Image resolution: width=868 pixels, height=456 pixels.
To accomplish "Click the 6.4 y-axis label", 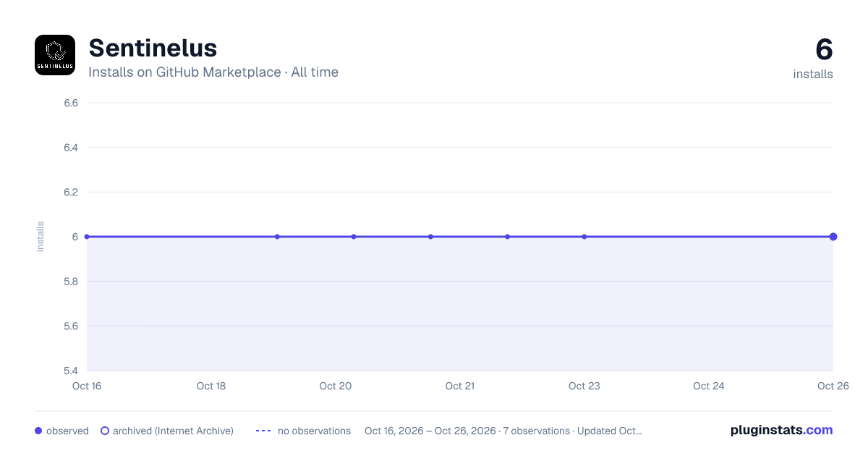I will click(71, 148).
